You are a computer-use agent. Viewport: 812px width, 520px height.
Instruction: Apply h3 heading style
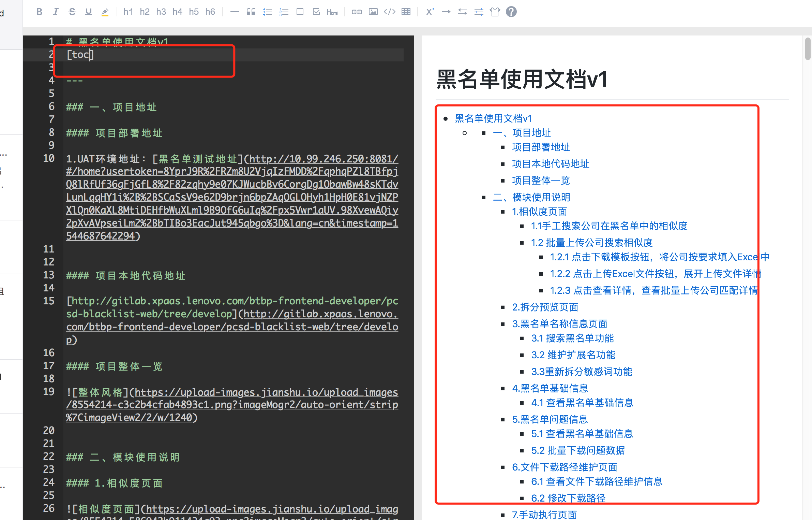click(161, 12)
